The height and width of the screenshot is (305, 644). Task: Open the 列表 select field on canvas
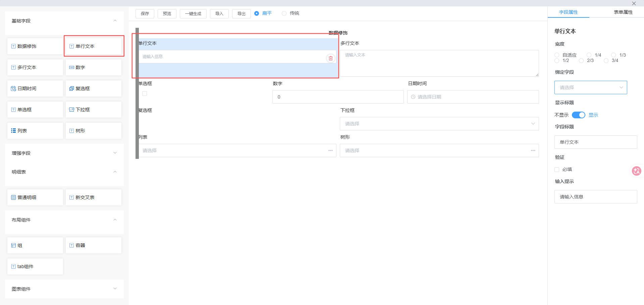tap(237, 150)
